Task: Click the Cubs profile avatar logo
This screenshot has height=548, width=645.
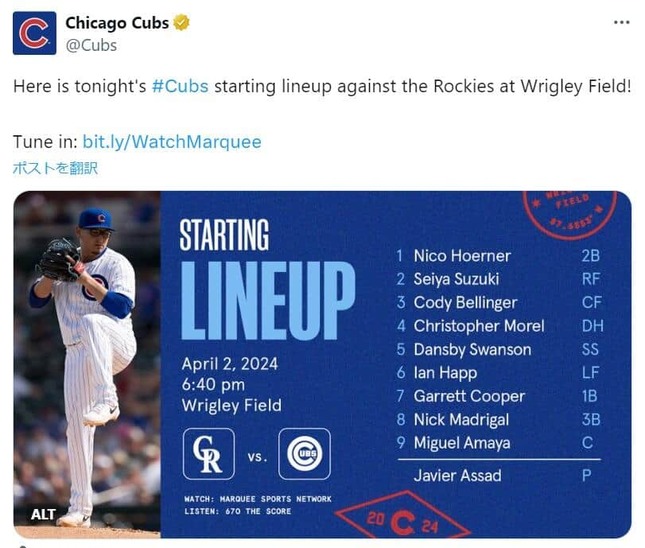Action: [x=34, y=33]
